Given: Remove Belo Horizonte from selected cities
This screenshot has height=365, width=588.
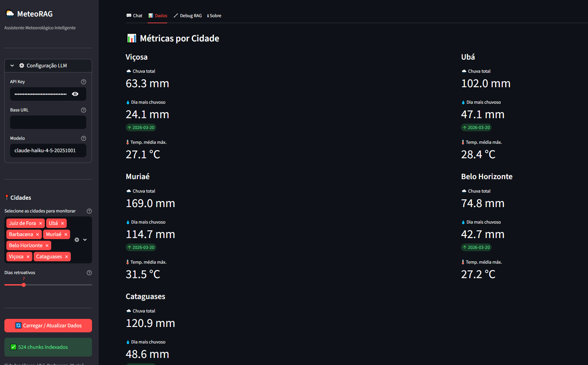Looking at the screenshot, I should pos(47,245).
